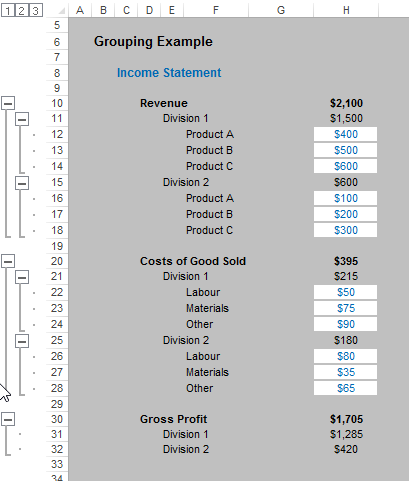Select Division 2 label in row 32
Viewport: 409px width, 481px height.
click(x=186, y=449)
